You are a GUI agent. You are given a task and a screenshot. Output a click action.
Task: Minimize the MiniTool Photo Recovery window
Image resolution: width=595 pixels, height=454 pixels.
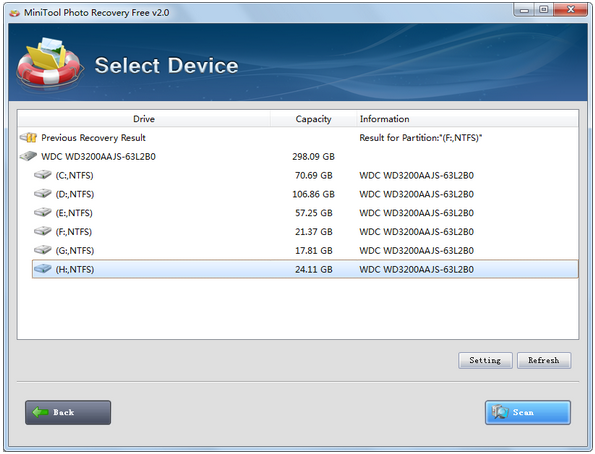pos(524,10)
